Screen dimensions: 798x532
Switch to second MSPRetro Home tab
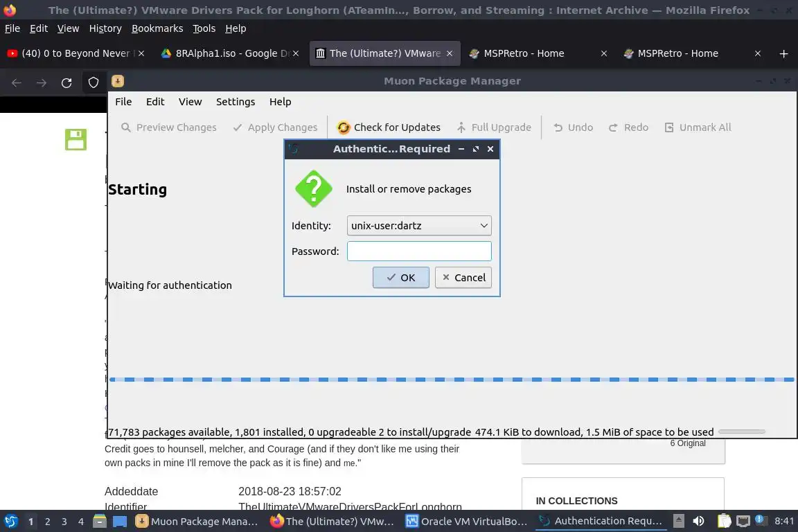point(692,53)
